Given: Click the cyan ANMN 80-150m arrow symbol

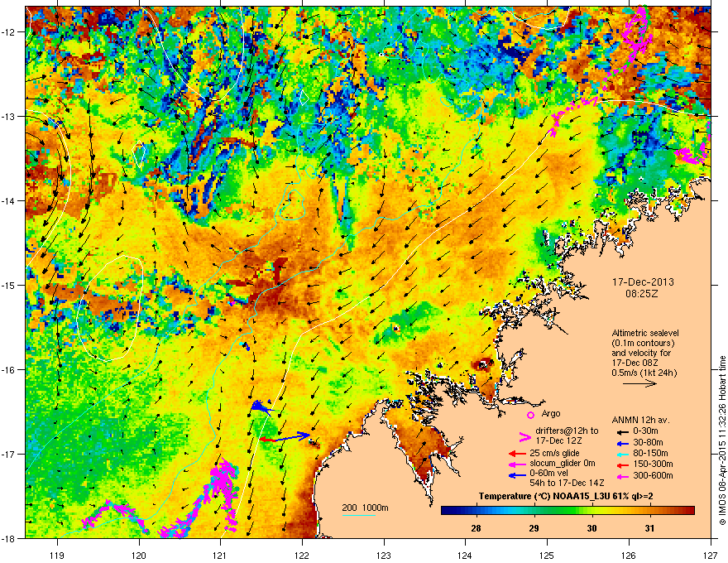Looking at the screenshot, I should (625, 454).
